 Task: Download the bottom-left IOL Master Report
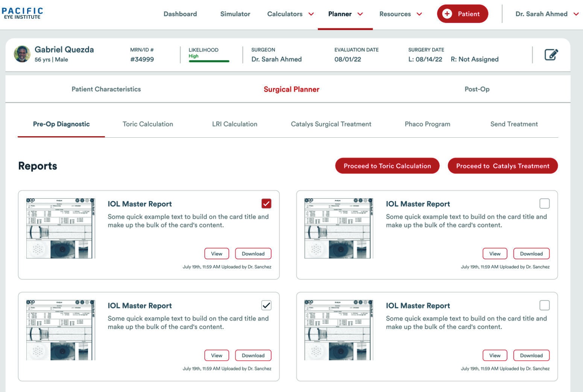253,355
